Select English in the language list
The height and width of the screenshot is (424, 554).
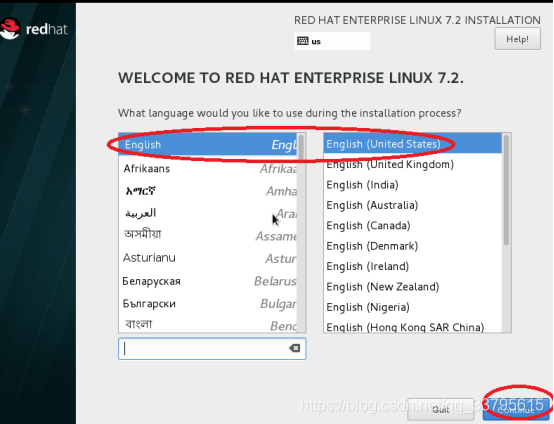pyautogui.click(x=208, y=145)
